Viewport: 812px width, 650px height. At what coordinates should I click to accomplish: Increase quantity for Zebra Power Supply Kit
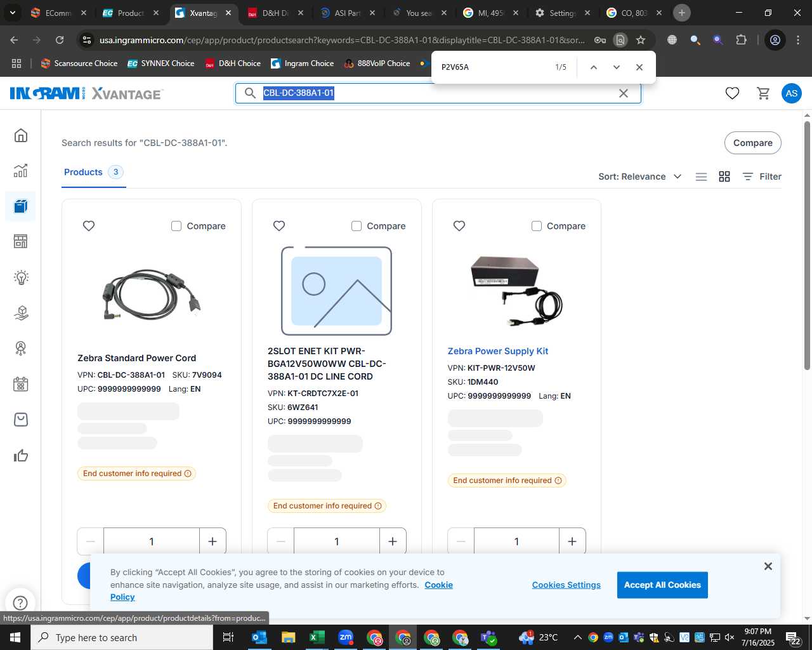coord(572,541)
